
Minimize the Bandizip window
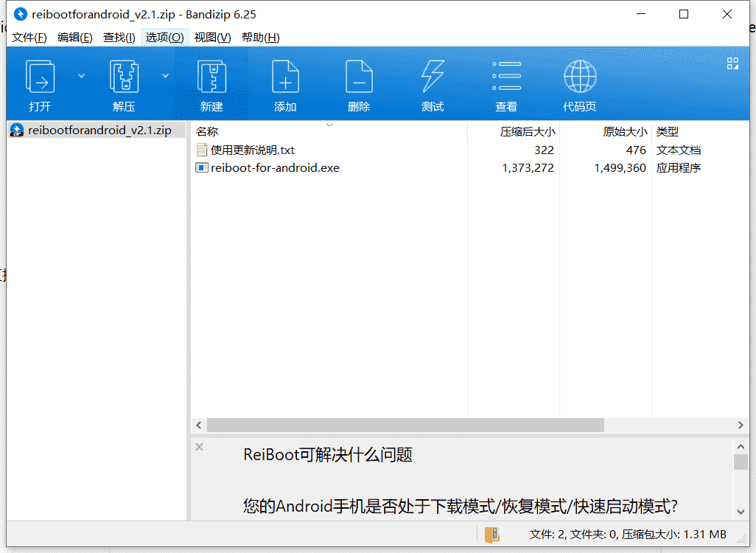(x=641, y=14)
